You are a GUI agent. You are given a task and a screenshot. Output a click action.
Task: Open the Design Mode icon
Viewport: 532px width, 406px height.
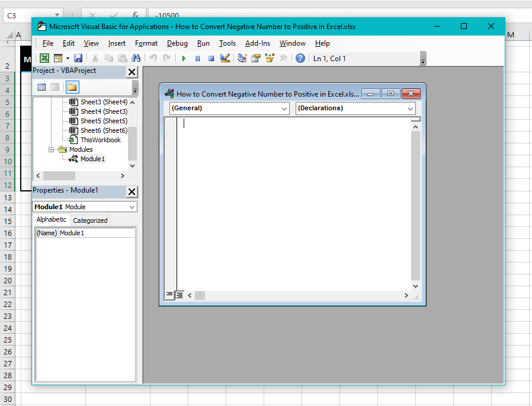225,58
